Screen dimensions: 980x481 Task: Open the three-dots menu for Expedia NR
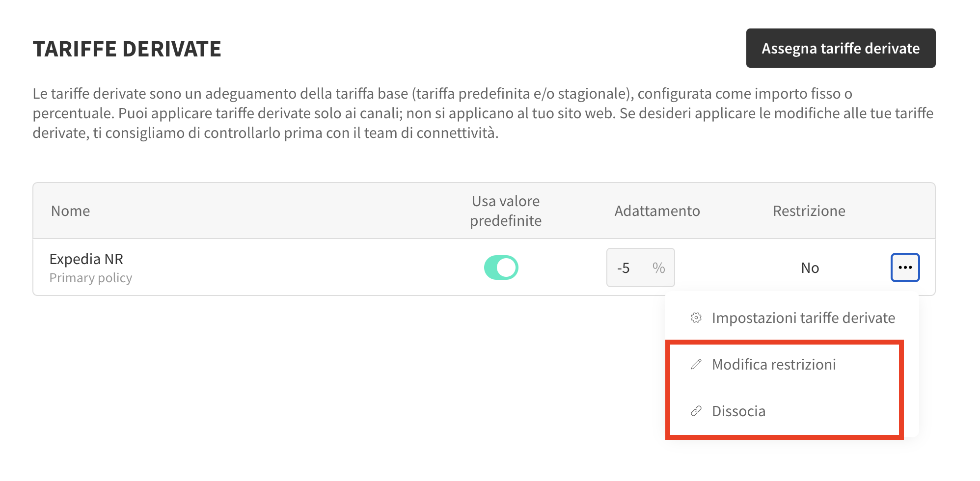(905, 267)
